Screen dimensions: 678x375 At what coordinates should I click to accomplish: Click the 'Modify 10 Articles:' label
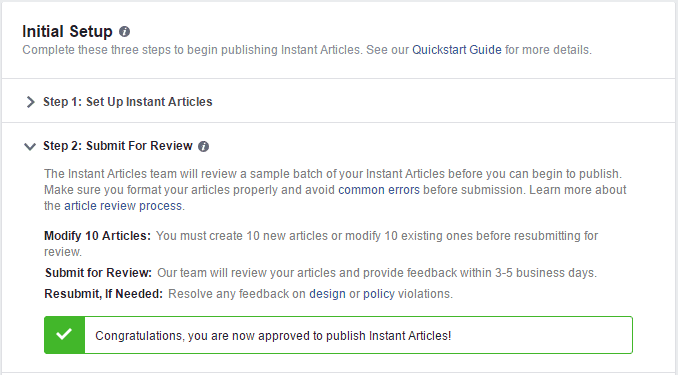[97, 236]
